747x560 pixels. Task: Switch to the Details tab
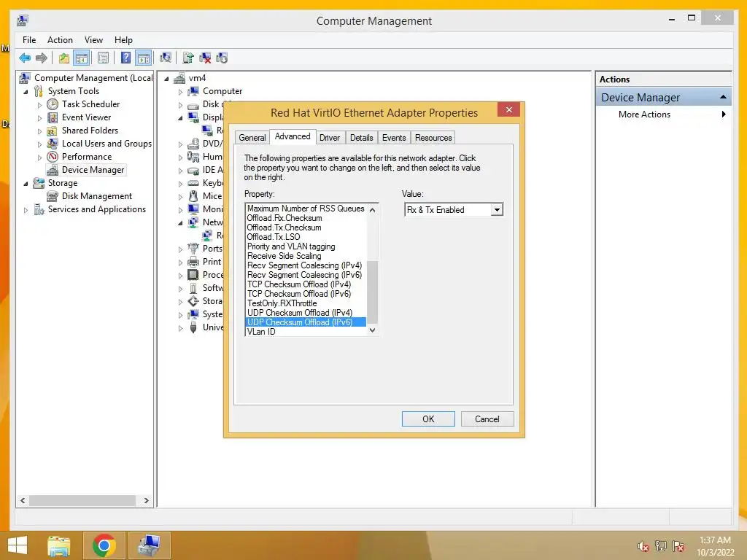pyautogui.click(x=362, y=138)
